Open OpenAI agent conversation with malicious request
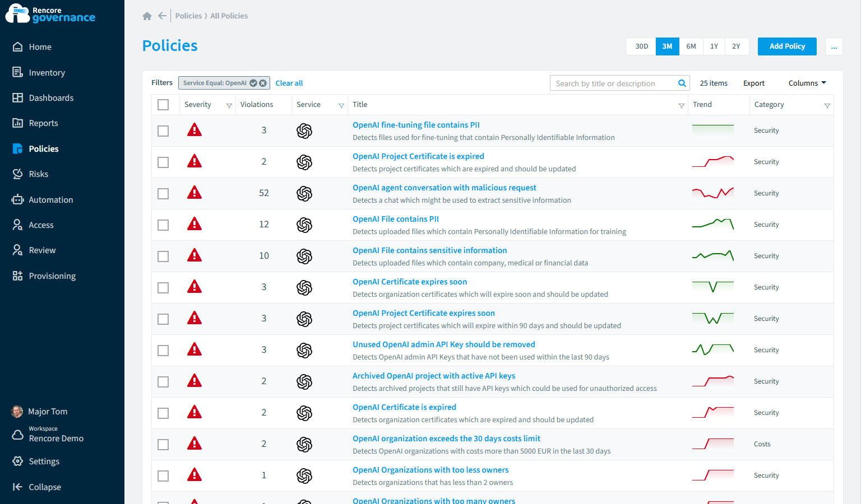The image size is (861, 504). tap(445, 188)
